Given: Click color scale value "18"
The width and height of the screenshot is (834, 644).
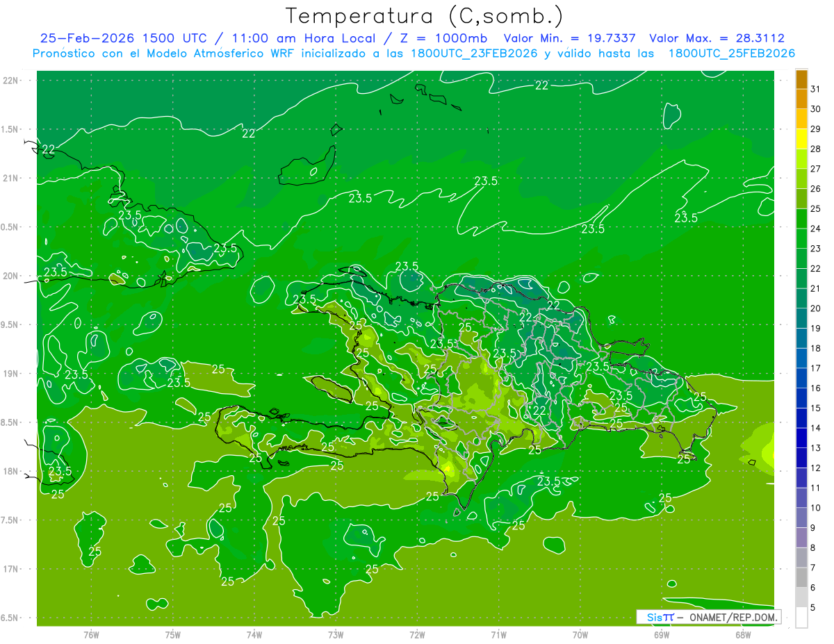Looking at the screenshot, I should [815, 349].
